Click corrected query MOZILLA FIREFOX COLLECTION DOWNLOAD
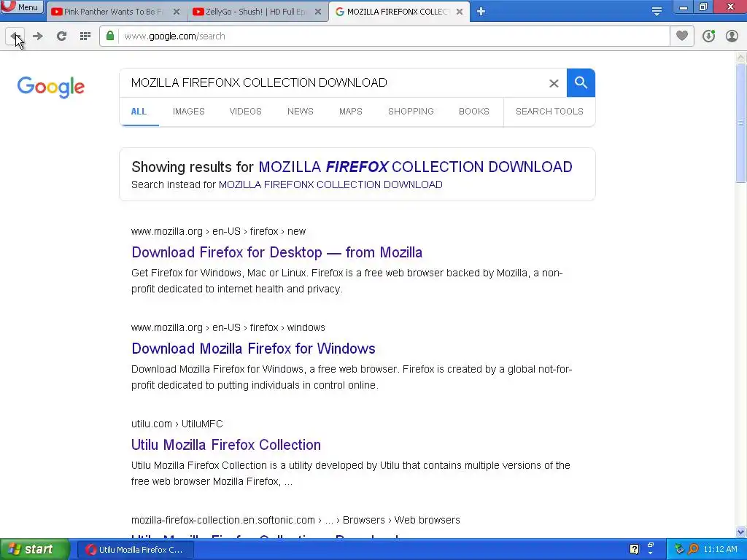 [x=415, y=167]
